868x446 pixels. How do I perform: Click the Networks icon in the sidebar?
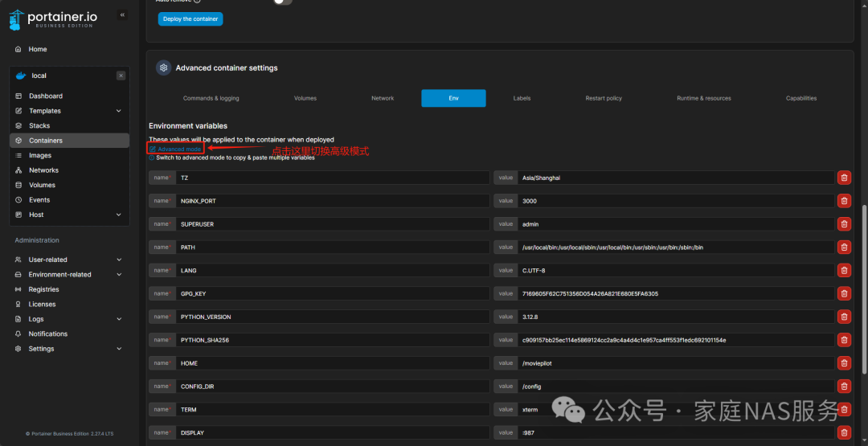point(18,170)
